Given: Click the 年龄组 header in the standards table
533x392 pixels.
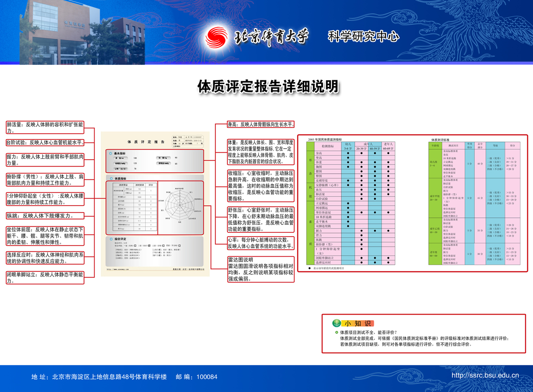Looking at the screenshot, I should click(435, 146).
